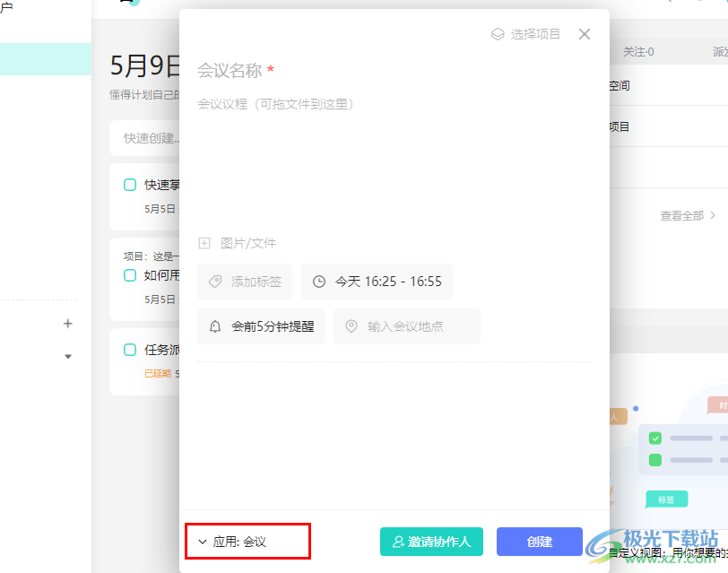Screen dimensions: 728x573
Task: Toggle checkbox for 如何用 task
Action: click(130, 275)
